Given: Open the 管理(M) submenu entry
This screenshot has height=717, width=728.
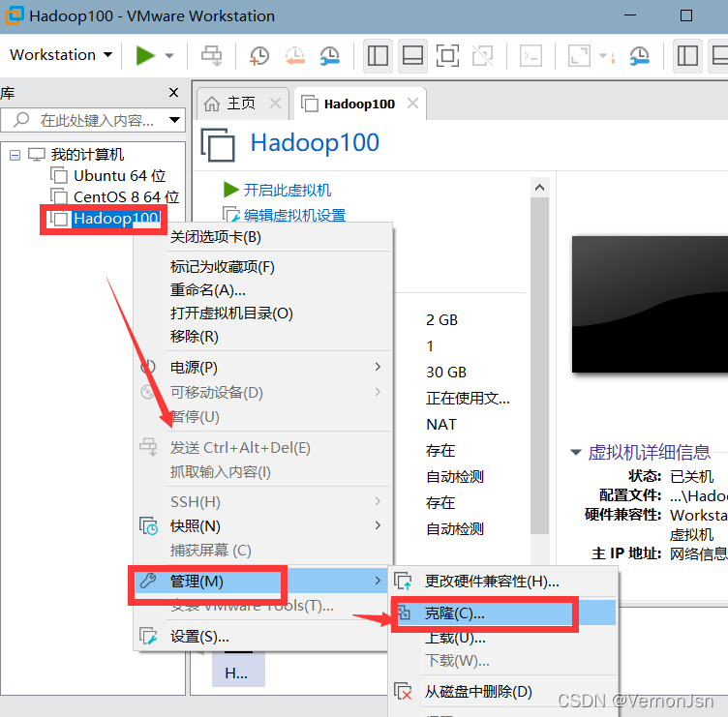Looking at the screenshot, I should click(x=263, y=581).
